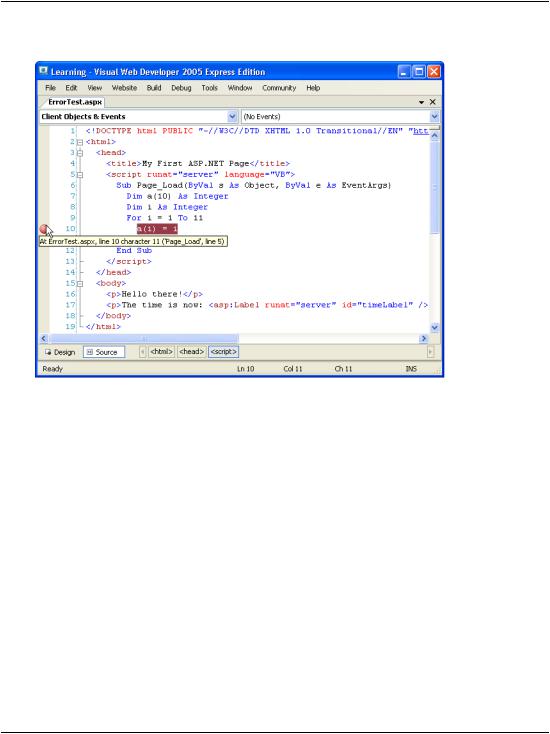Viewport: 550px width, 734px height.
Task: Open the Tools menu
Action: (209, 88)
